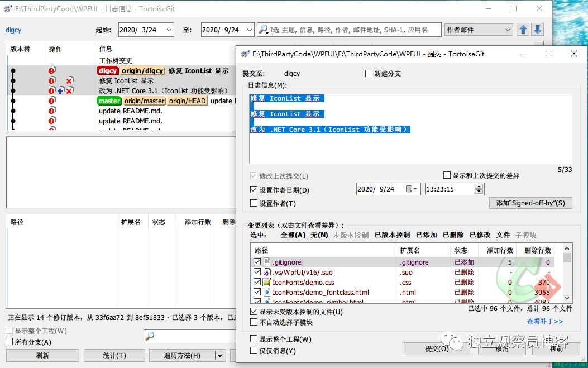Viewport: 588px width, 368px height.
Task: Click change list scrollbar down arrow
Action: (567, 298)
